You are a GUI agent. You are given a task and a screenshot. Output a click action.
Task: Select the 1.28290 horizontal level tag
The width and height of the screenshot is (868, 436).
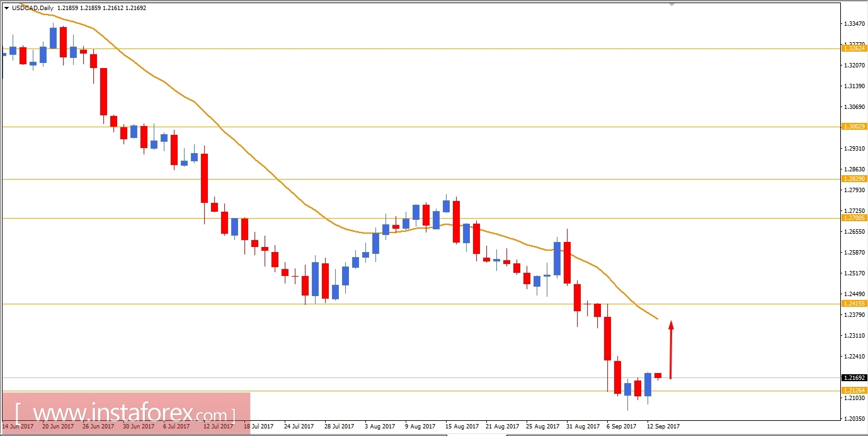[x=854, y=180]
